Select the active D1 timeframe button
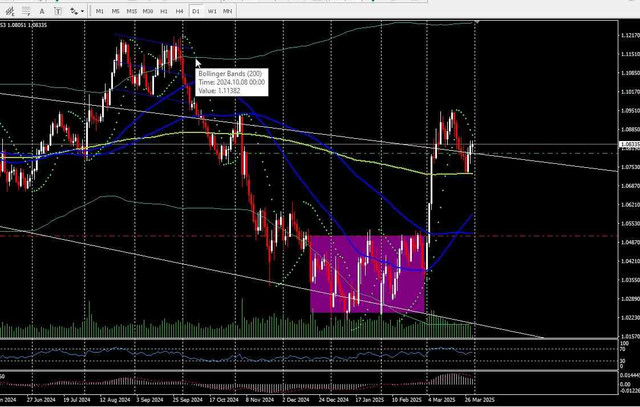640x407 pixels. tap(196, 11)
